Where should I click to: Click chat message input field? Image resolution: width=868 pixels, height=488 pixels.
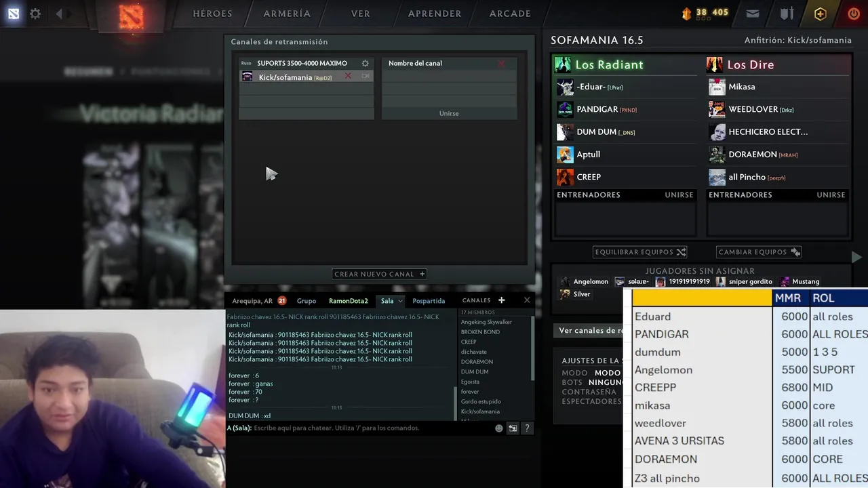point(372,428)
